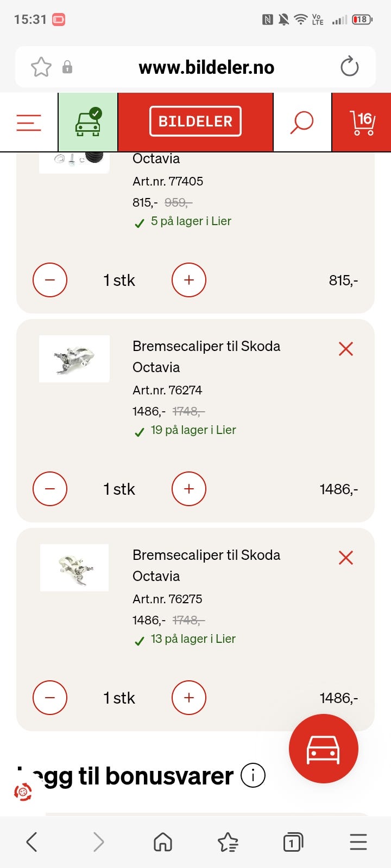391x868 pixels.
Task: Bookmark page with the star icon
Action: 41,67
